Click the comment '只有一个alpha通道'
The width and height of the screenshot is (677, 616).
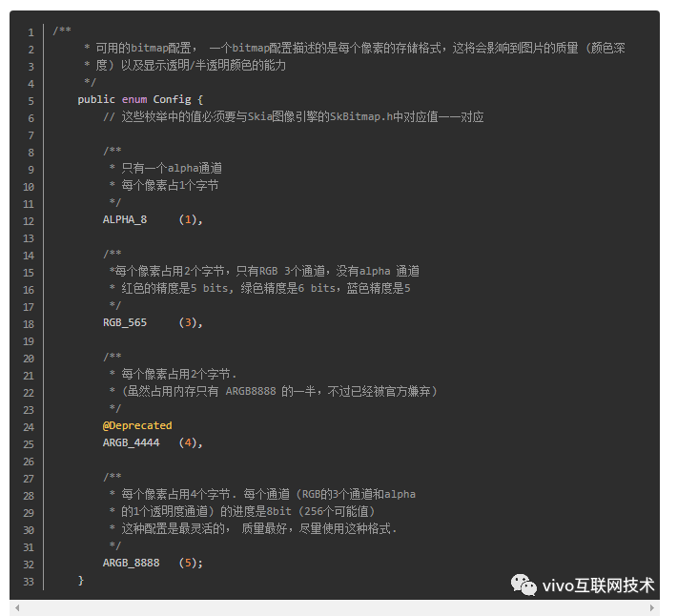pos(166,169)
